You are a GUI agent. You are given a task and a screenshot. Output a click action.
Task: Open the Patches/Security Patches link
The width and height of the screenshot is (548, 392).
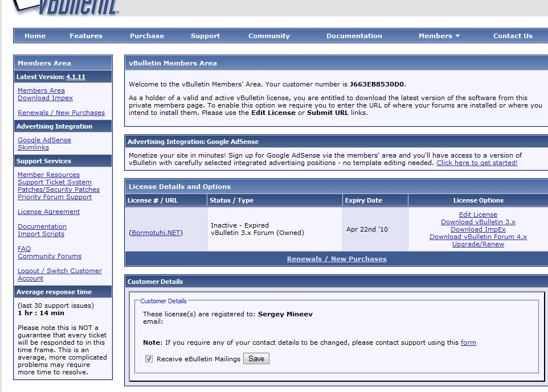[x=59, y=189]
